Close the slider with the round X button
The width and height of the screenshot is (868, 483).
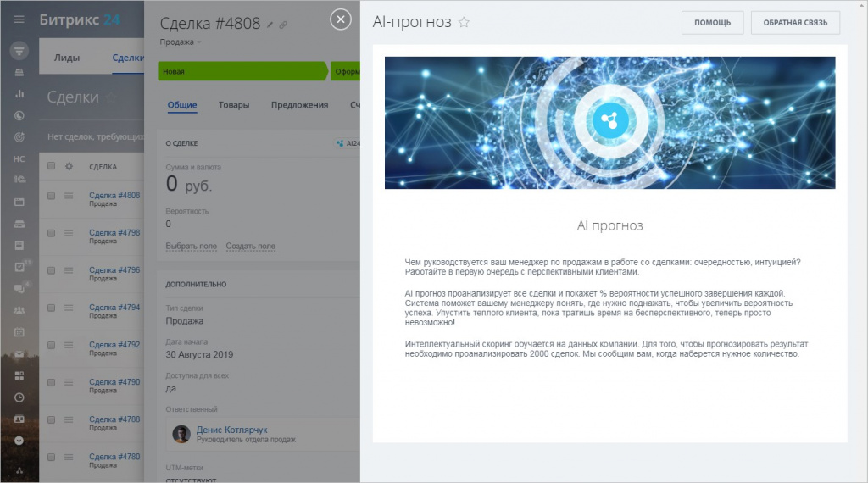pyautogui.click(x=340, y=20)
